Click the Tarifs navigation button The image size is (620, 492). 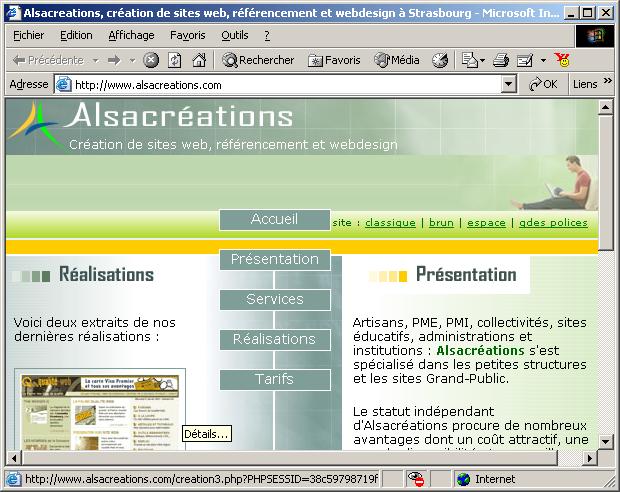(275, 380)
